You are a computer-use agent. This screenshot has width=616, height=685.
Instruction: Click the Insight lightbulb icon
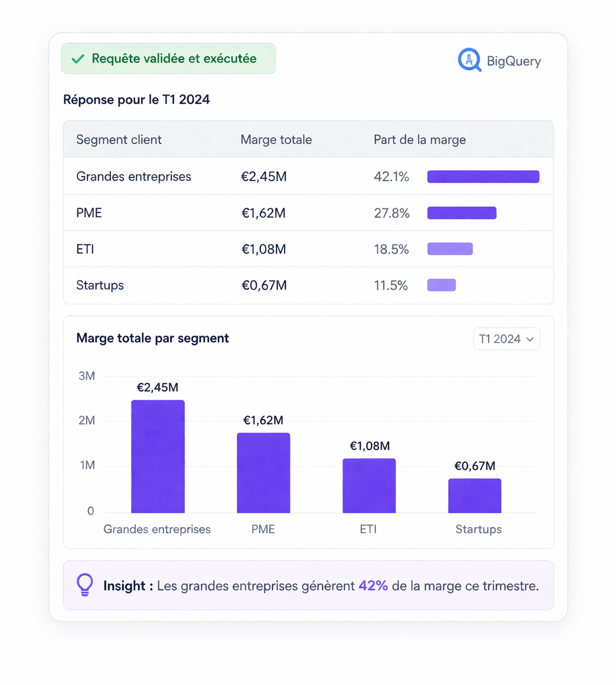coord(85,585)
